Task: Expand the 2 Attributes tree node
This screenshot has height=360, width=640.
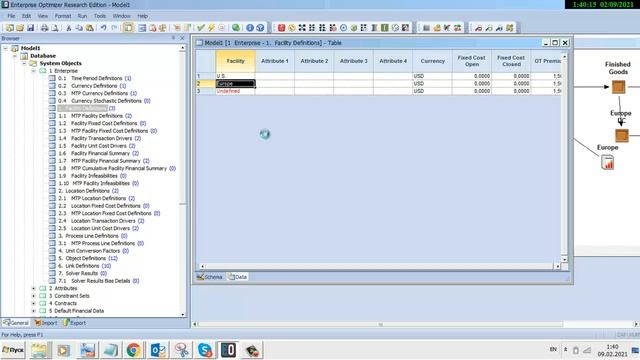Action: [33, 288]
